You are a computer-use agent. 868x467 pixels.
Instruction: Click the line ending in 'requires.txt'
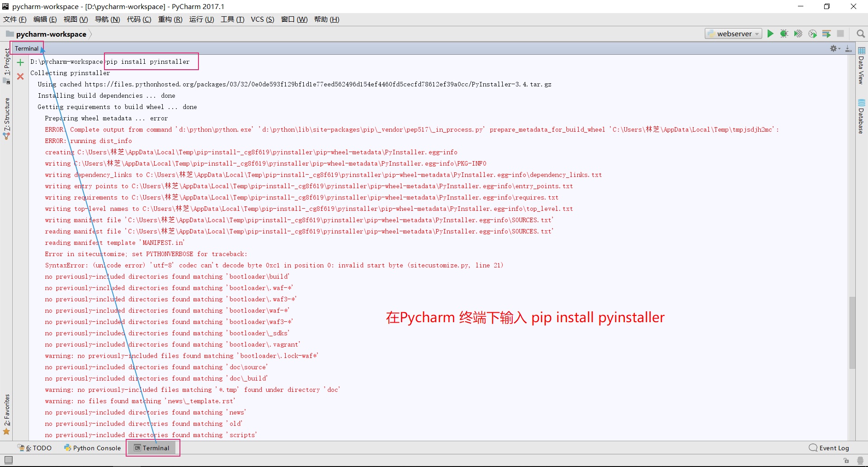pos(302,197)
